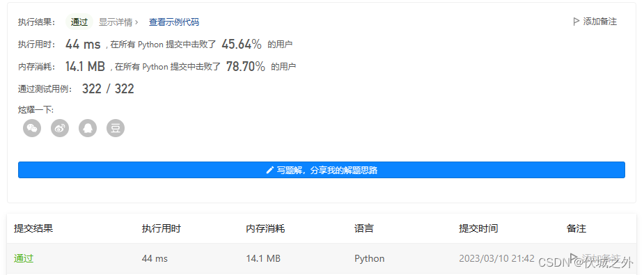Click the 炫耀一下 label
644x275 pixels.
36,109
